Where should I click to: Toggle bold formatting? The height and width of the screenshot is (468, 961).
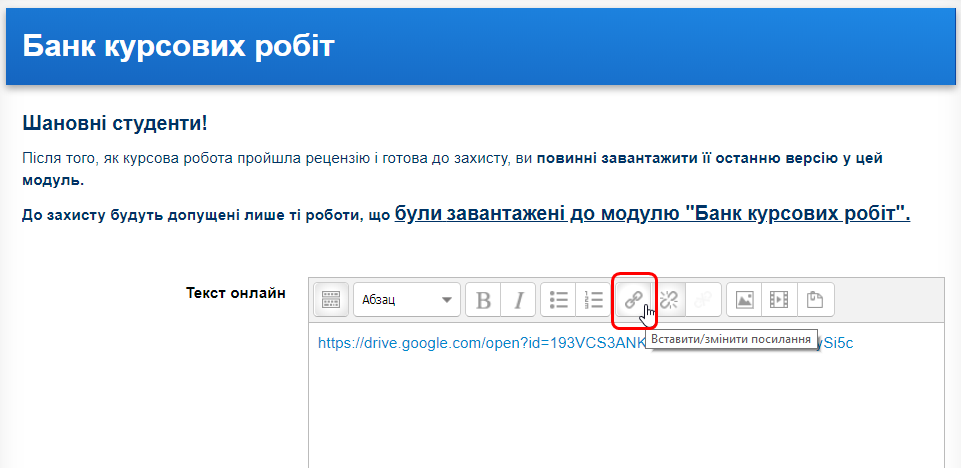484,299
